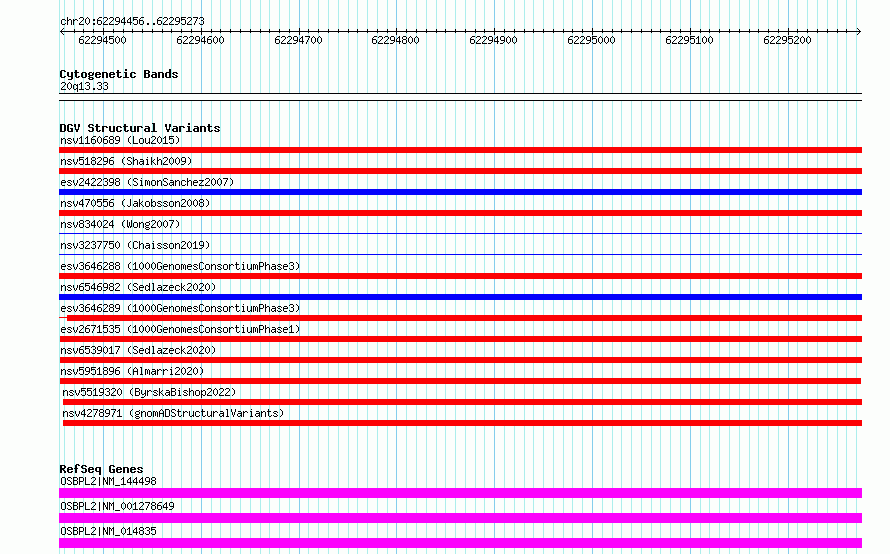Click ruler position 62295200
890x554 pixels.
tap(787, 40)
